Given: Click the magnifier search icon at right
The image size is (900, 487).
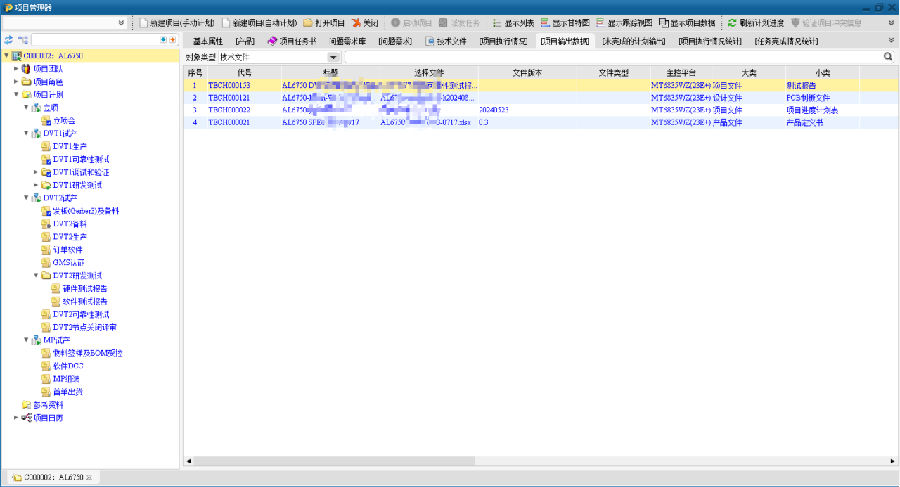Looking at the screenshot, I should tap(888, 56).
